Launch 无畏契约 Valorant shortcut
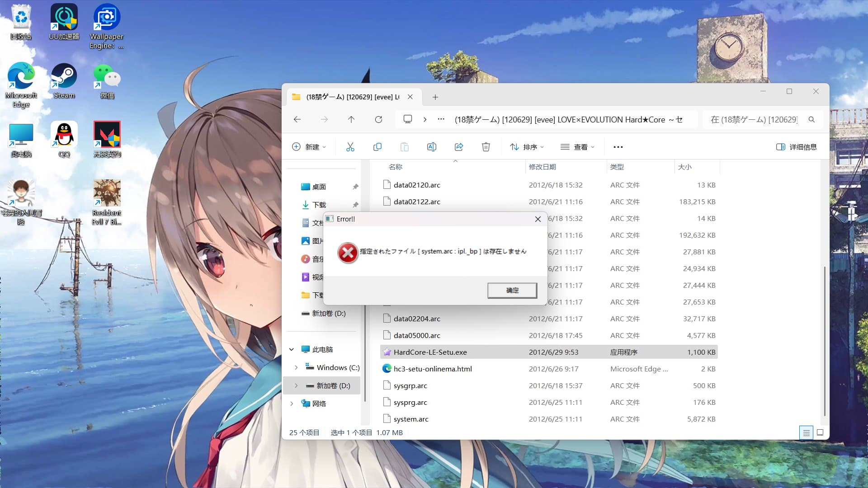 pos(107,140)
